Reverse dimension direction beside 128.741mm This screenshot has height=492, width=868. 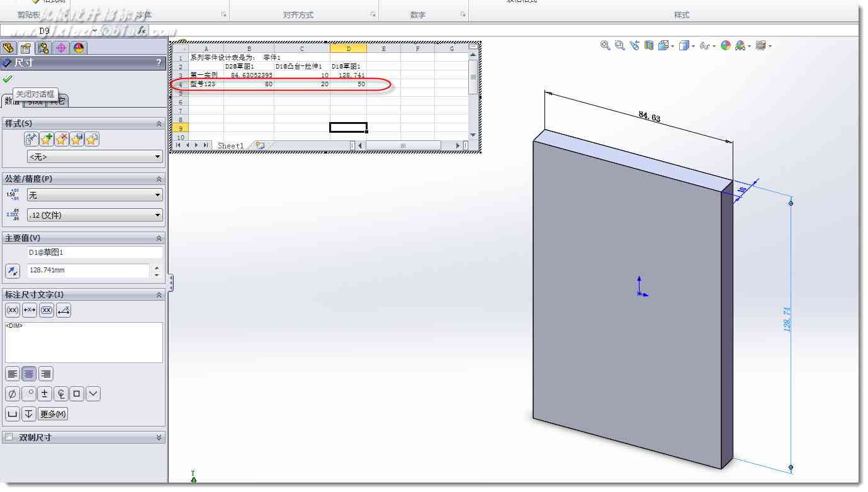coord(13,271)
